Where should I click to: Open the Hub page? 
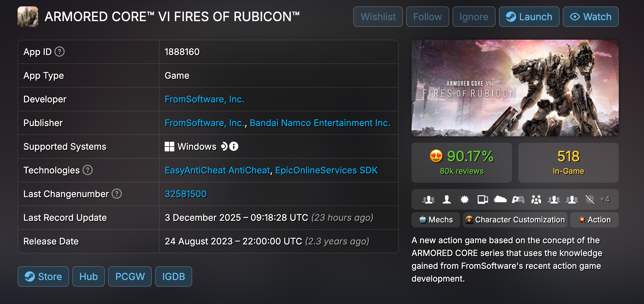click(88, 276)
